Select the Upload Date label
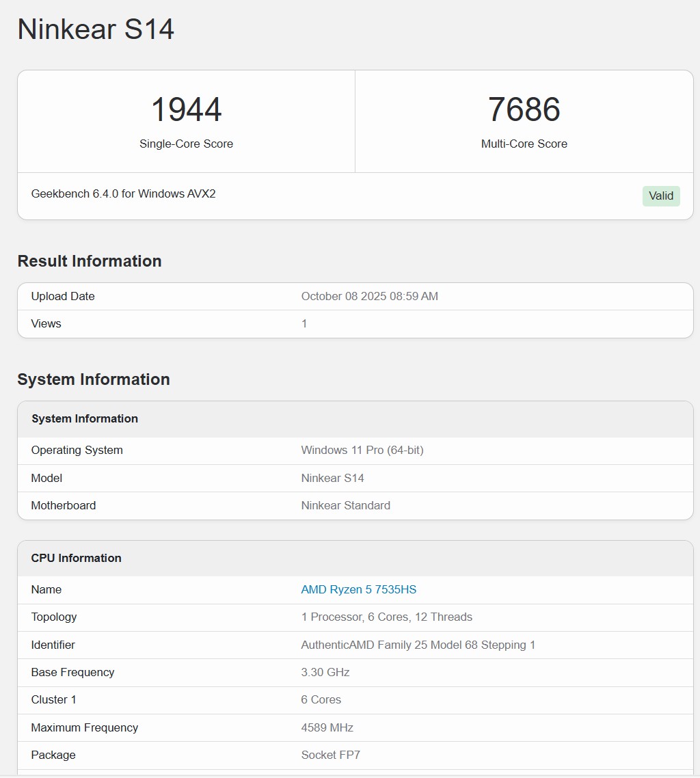 point(63,296)
